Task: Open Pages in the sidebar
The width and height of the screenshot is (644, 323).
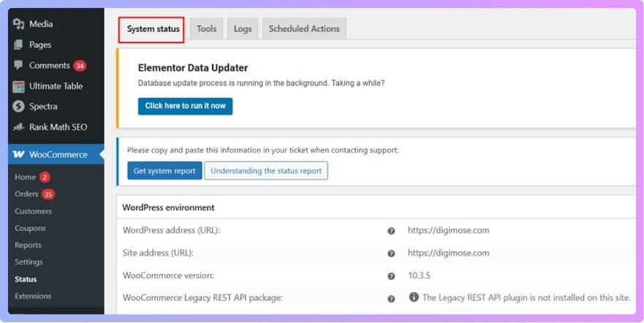Action: [40, 45]
